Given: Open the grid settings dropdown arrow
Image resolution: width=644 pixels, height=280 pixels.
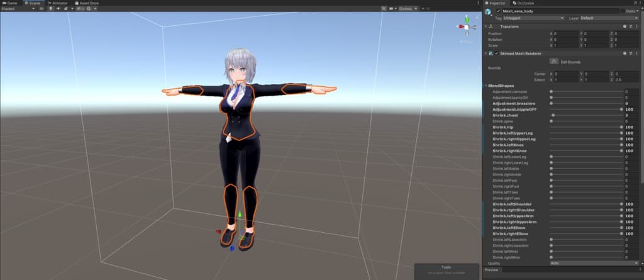Looking at the screenshot, I should point(95,8).
